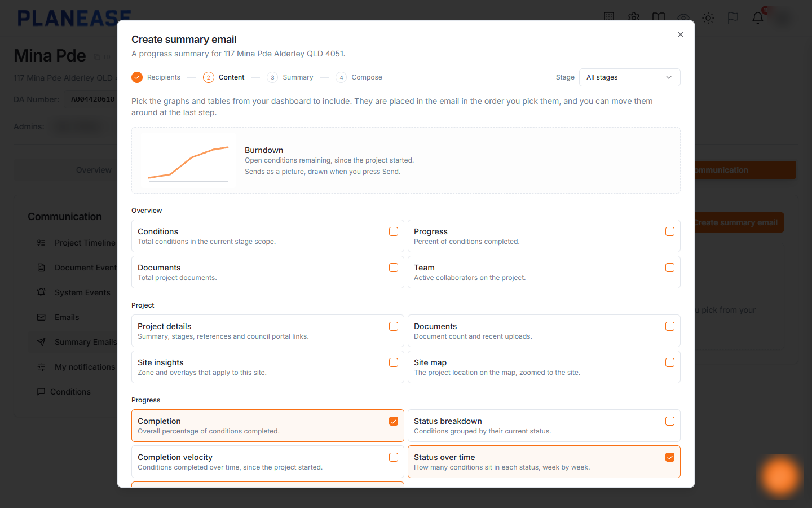Check the Conditions overview checkbox
The width and height of the screenshot is (812, 508).
(394, 231)
